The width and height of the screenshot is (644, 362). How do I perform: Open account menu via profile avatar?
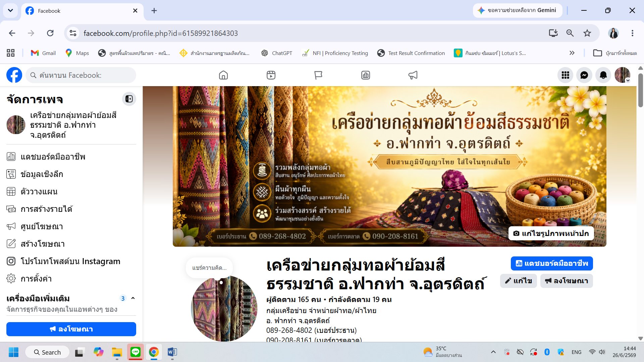(622, 75)
